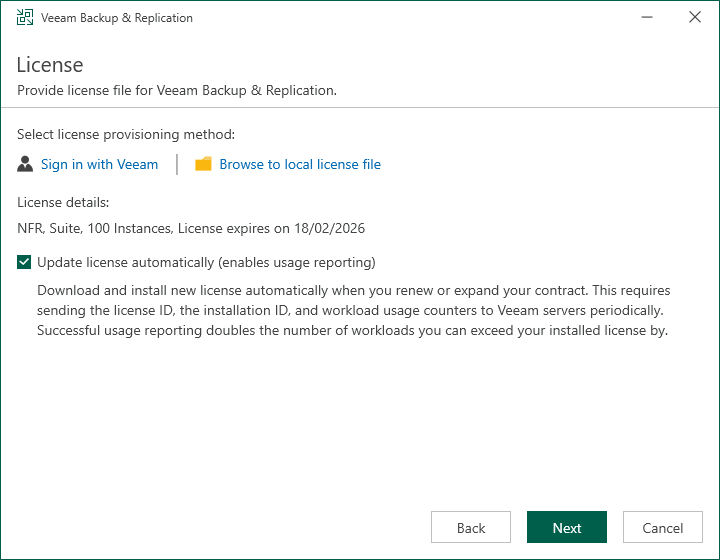
Task: Click the yellow folder icon
Action: tap(203, 164)
